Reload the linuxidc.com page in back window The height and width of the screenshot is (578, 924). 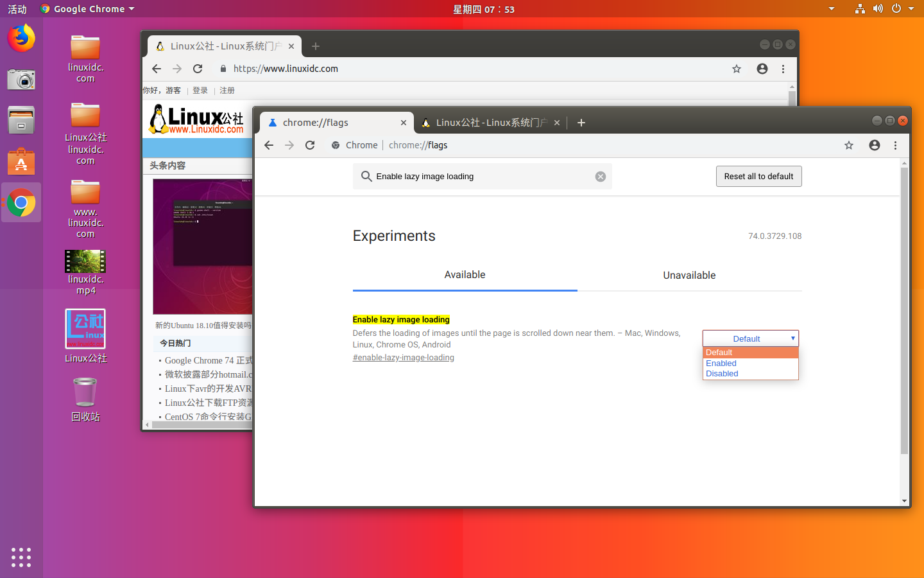coord(198,69)
